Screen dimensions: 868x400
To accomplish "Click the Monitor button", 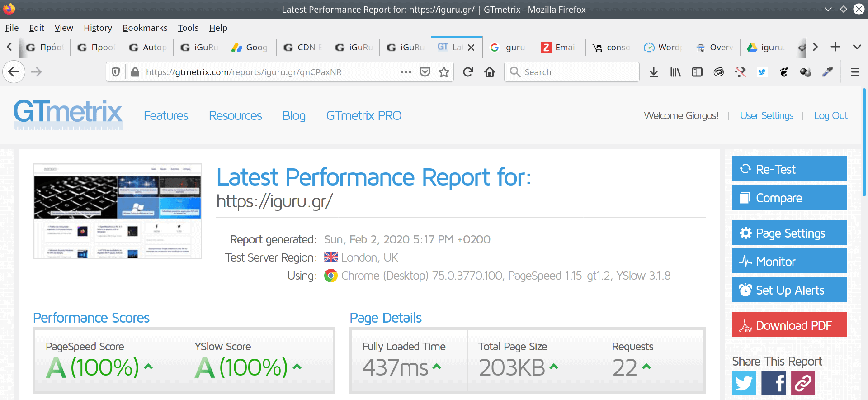I will point(789,261).
